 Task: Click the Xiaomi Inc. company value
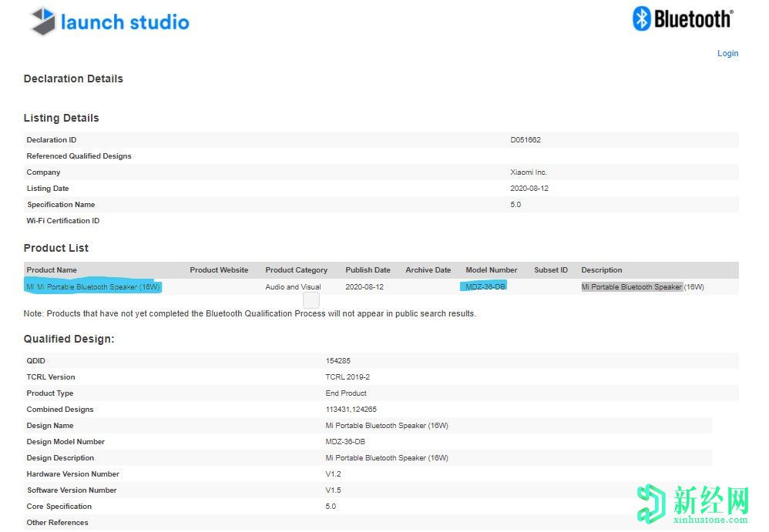(x=528, y=172)
